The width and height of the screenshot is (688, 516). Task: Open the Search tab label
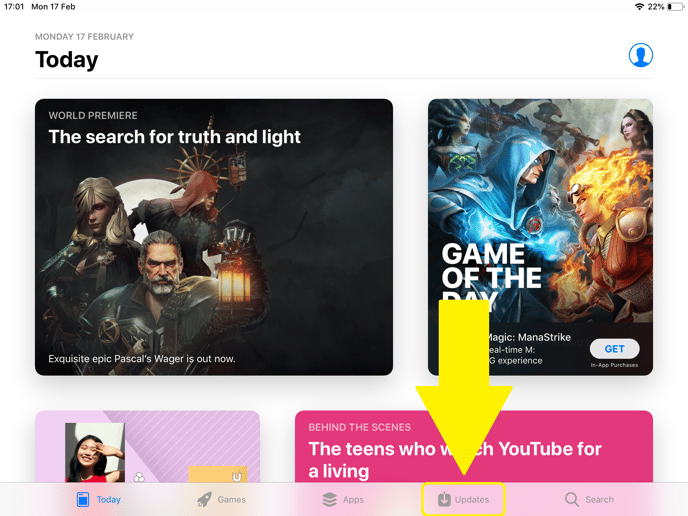click(x=599, y=499)
